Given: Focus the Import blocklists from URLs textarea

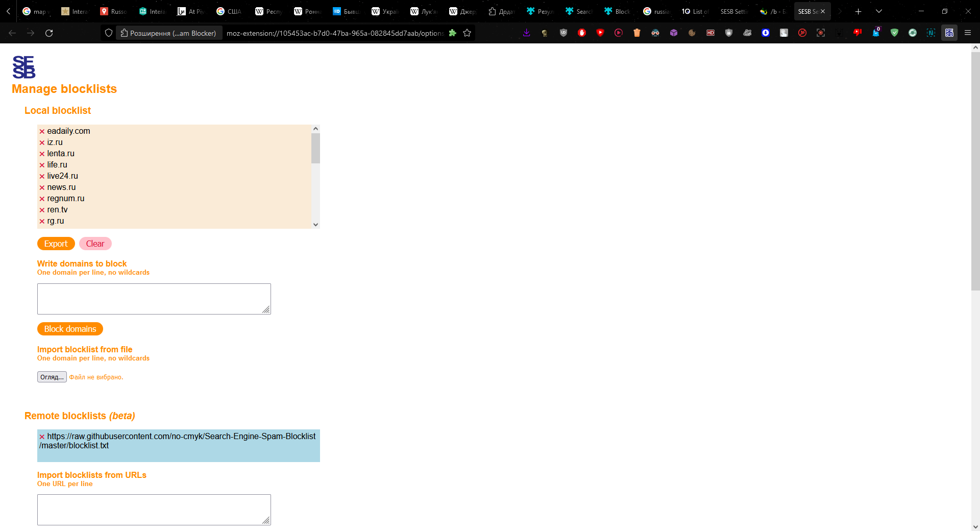Looking at the screenshot, I should click(154, 510).
